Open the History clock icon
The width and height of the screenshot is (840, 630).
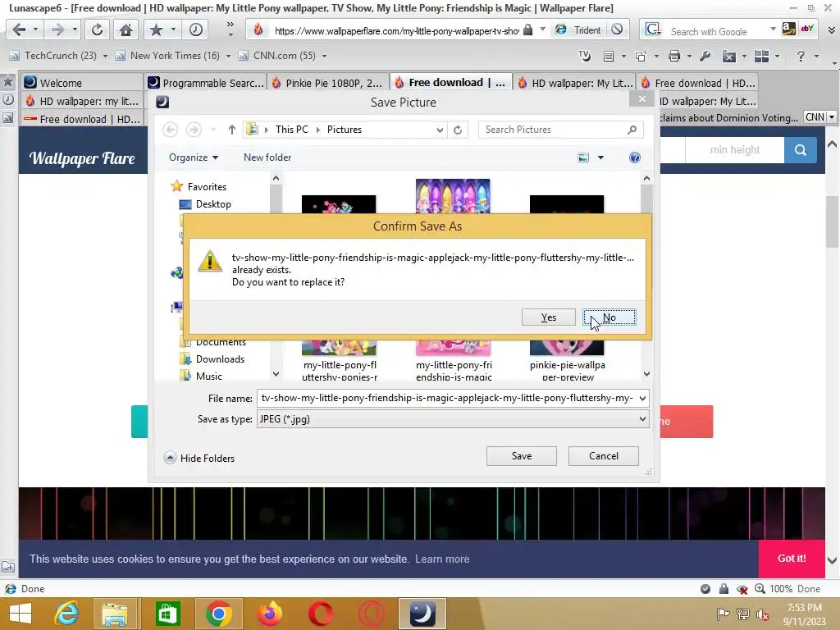coord(195,30)
